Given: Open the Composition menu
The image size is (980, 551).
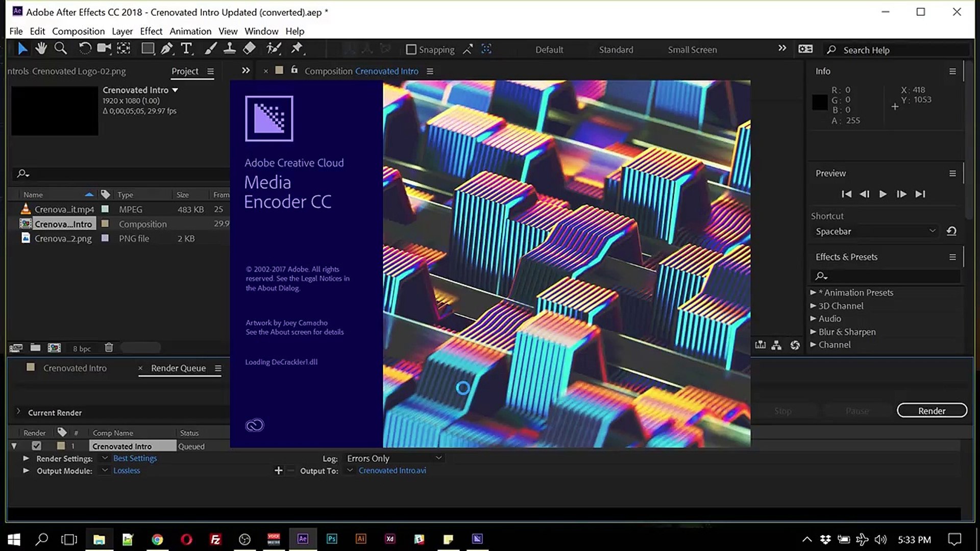Looking at the screenshot, I should point(78,31).
